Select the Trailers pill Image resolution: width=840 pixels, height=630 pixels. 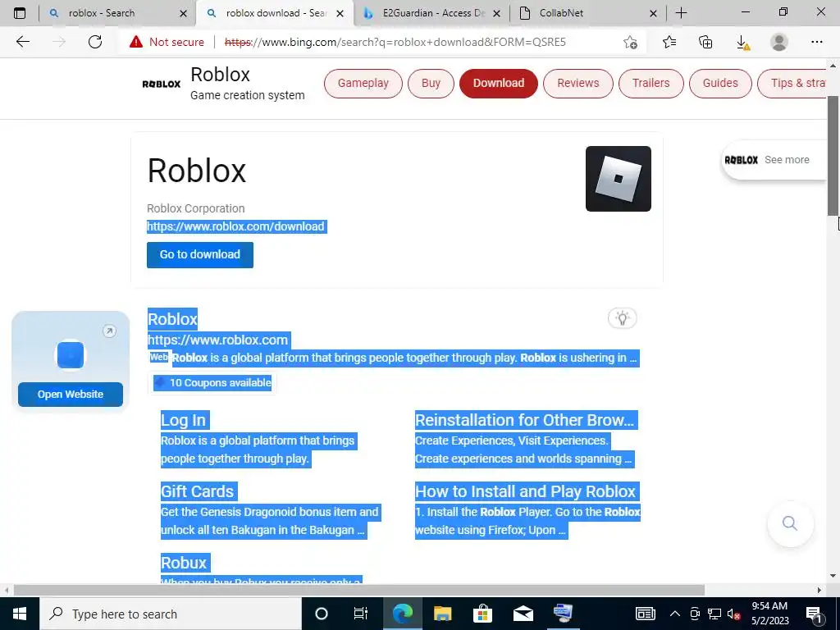(651, 83)
